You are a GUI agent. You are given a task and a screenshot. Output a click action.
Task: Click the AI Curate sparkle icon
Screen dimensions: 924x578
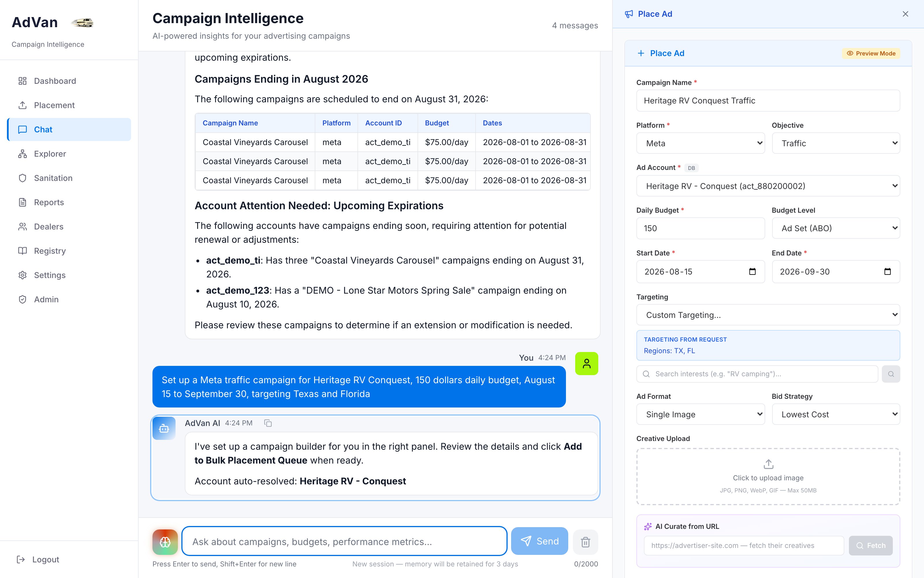click(648, 526)
